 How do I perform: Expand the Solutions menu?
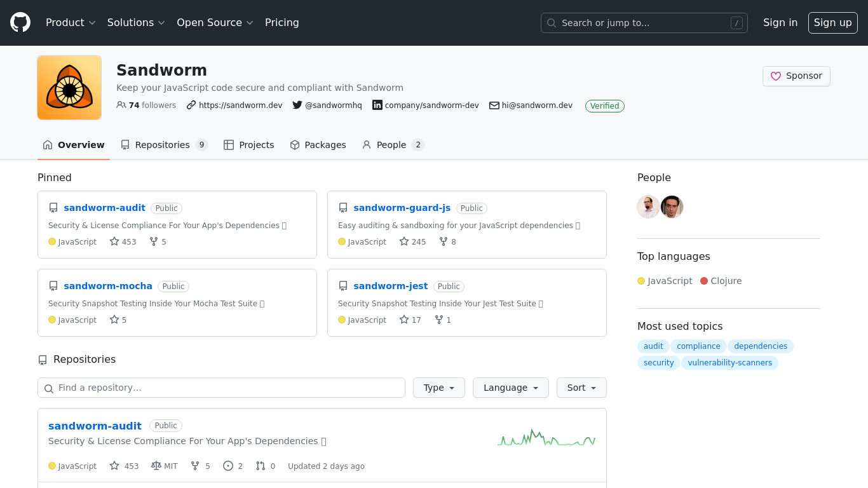(136, 22)
